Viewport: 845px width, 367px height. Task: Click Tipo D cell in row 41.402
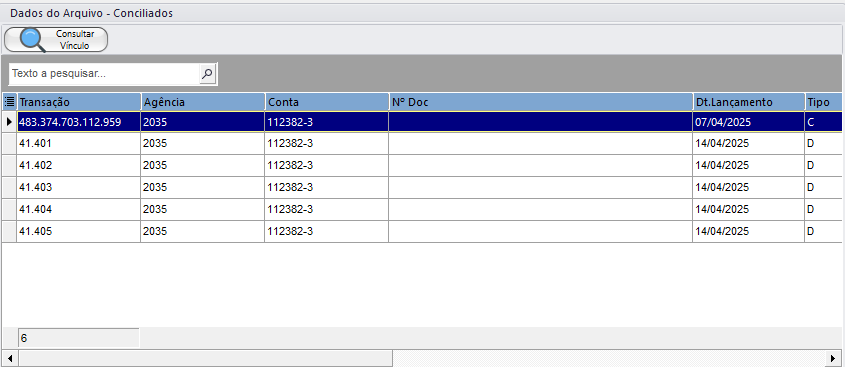(823, 165)
